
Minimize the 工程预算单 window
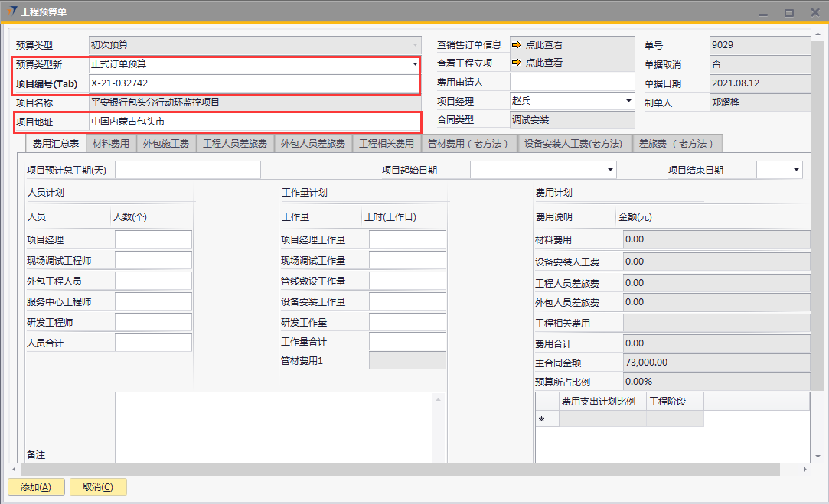coord(762,12)
